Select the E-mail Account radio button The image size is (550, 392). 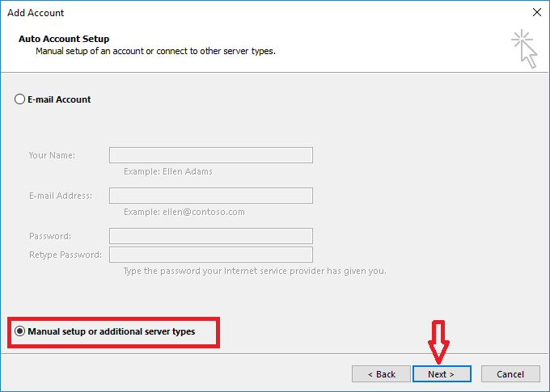pyautogui.click(x=19, y=99)
